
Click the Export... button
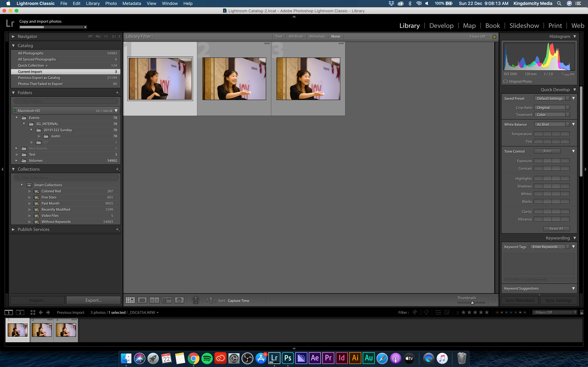94,300
